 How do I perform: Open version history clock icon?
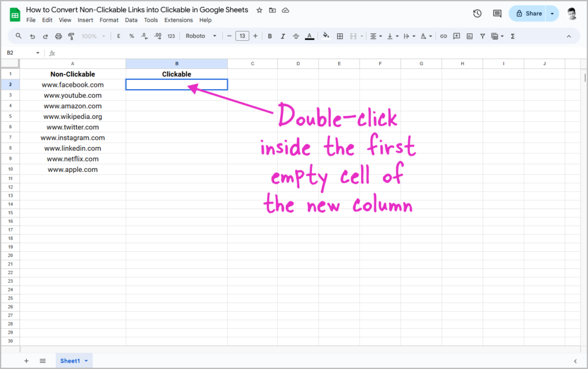point(477,14)
